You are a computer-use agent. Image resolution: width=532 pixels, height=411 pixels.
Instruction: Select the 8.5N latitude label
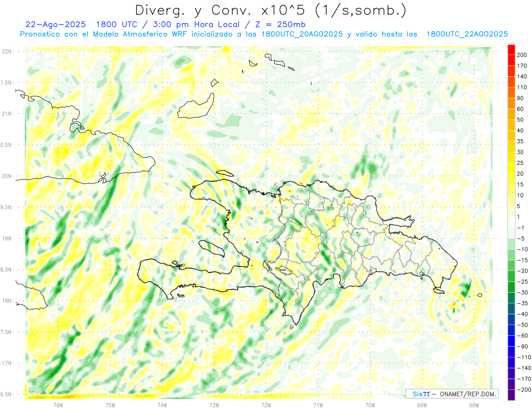(x=6, y=270)
